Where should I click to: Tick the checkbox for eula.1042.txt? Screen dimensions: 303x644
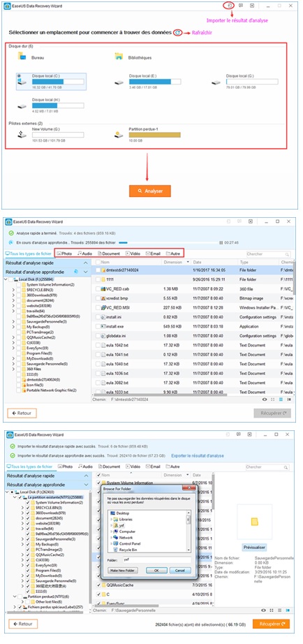(98, 345)
